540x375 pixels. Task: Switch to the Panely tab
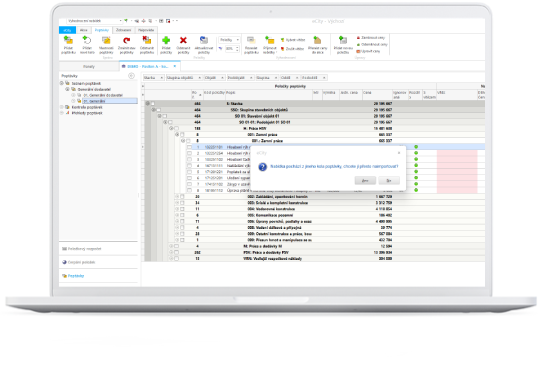(x=89, y=66)
